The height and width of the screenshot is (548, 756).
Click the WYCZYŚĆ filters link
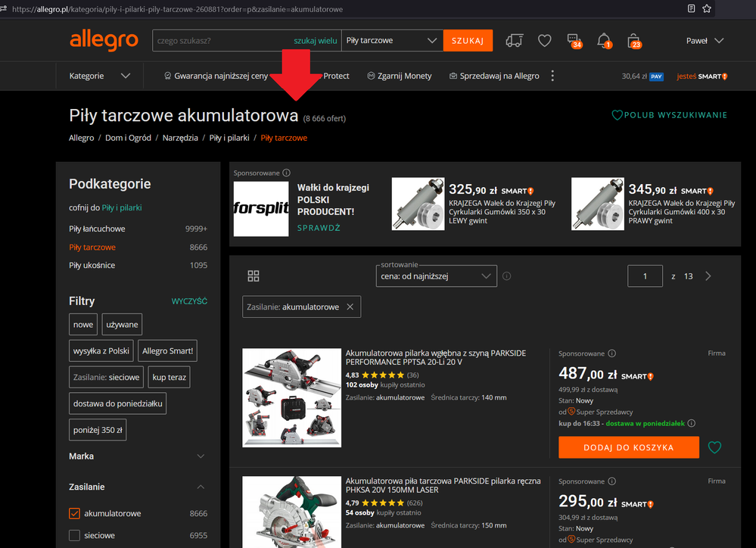pos(189,301)
